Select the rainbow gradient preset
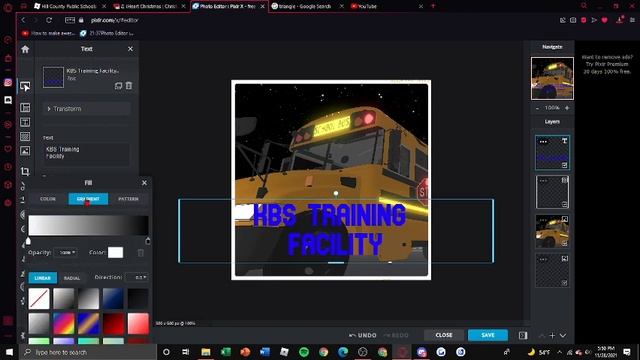The image size is (640, 360). pos(64,324)
